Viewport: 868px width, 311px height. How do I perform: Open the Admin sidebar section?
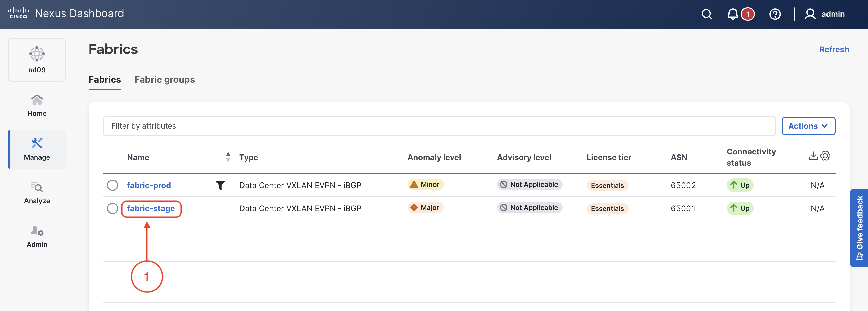(37, 237)
